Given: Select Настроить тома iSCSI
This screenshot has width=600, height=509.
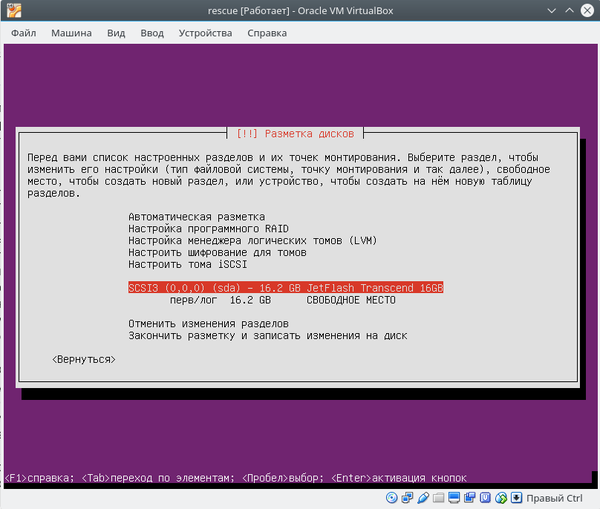Looking at the screenshot, I should 188,264.
